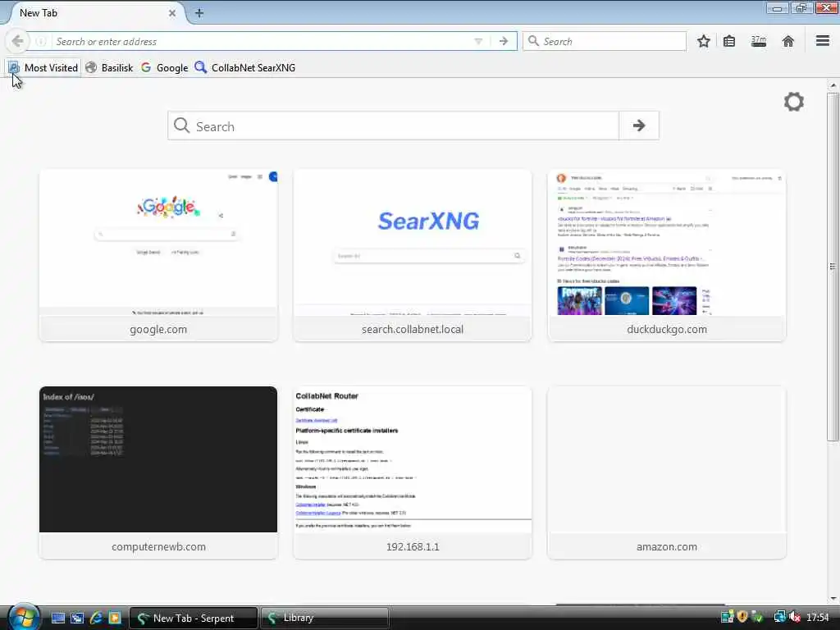
Task: Focus the address bar field
Action: click(262, 41)
